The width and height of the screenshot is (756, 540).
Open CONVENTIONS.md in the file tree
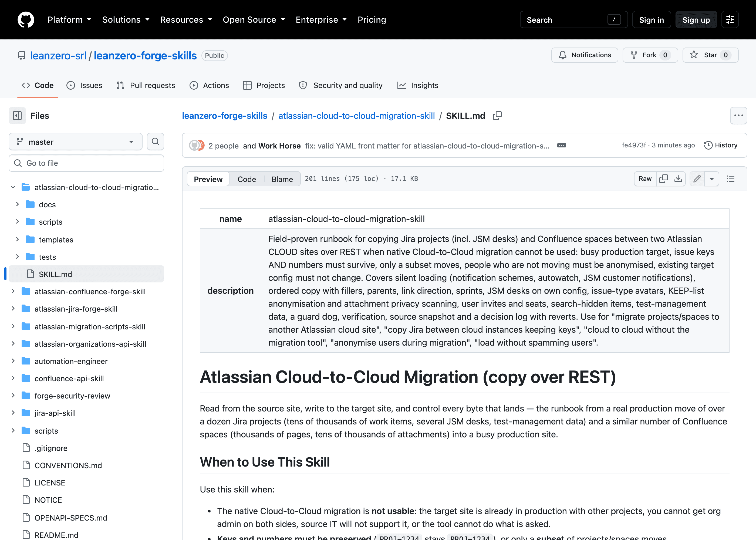point(68,465)
